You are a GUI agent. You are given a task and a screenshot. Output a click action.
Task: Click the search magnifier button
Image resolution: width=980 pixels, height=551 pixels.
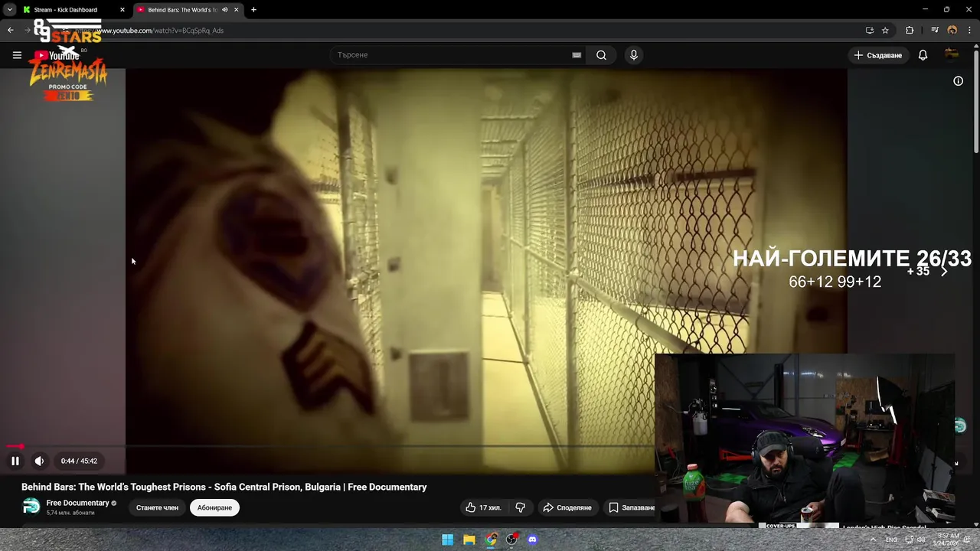tap(601, 55)
